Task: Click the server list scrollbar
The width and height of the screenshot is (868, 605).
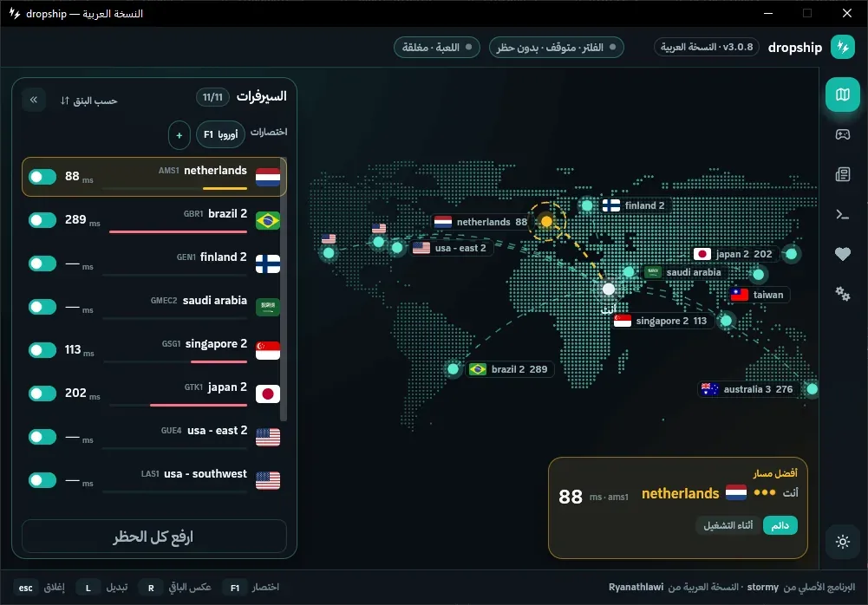Action: pos(284,290)
